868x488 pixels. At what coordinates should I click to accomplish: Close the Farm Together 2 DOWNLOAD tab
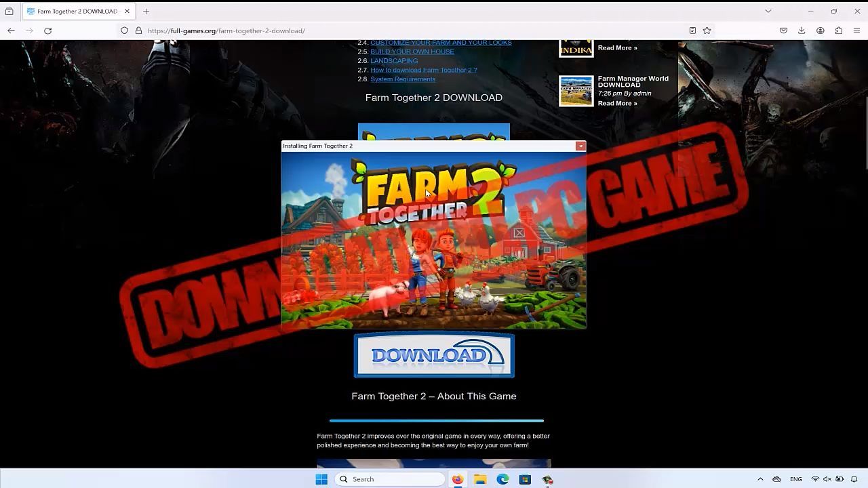[x=127, y=12]
